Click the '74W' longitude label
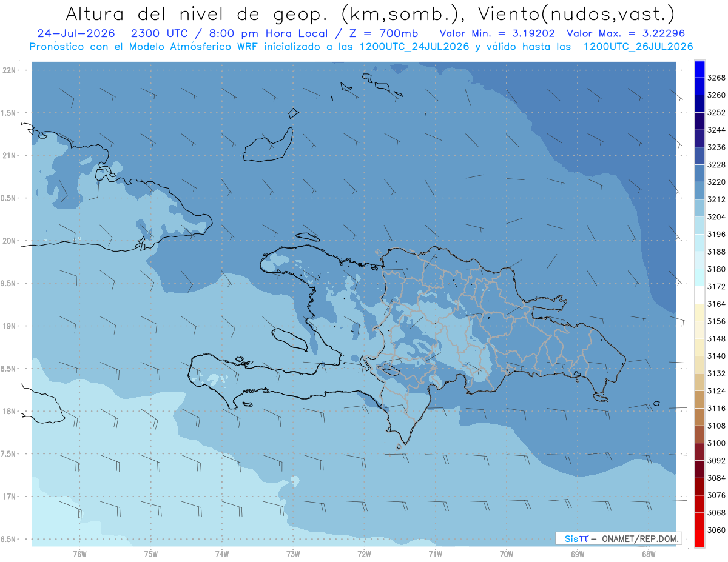Screen dimensions: 728x562 pyautogui.click(x=222, y=554)
